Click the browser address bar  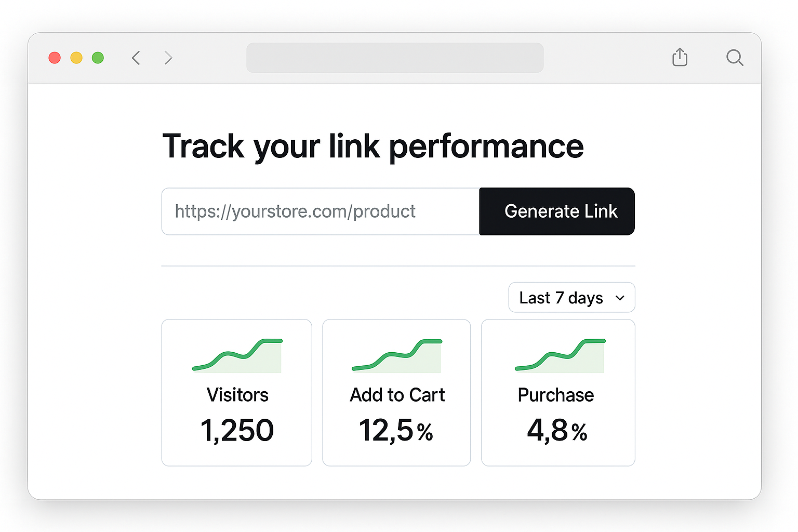[x=395, y=58]
